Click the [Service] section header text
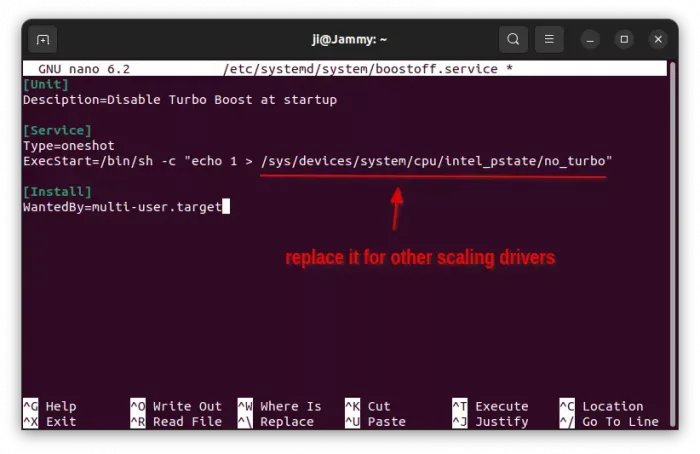 pyautogui.click(x=57, y=130)
